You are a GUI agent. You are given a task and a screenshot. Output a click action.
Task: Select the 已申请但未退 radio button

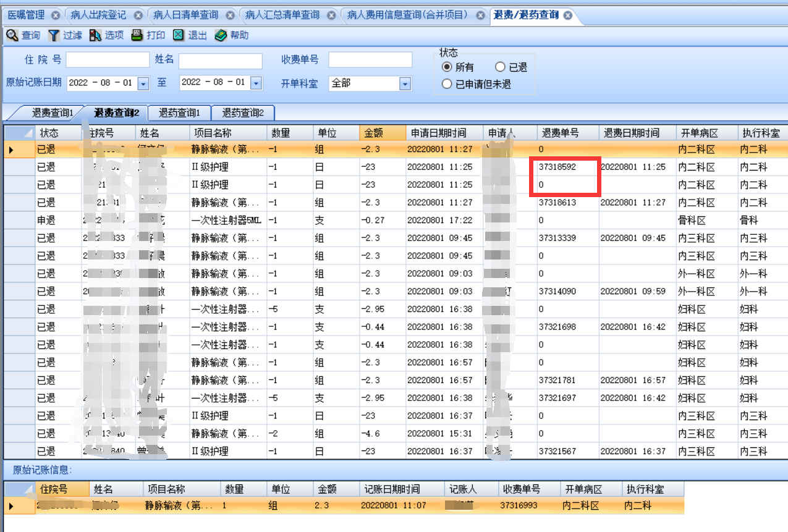click(x=446, y=84)
